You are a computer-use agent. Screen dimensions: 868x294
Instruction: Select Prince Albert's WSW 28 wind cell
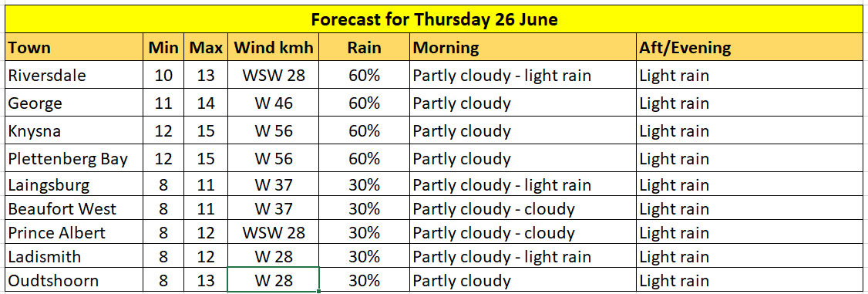click(x=274, y=232)
